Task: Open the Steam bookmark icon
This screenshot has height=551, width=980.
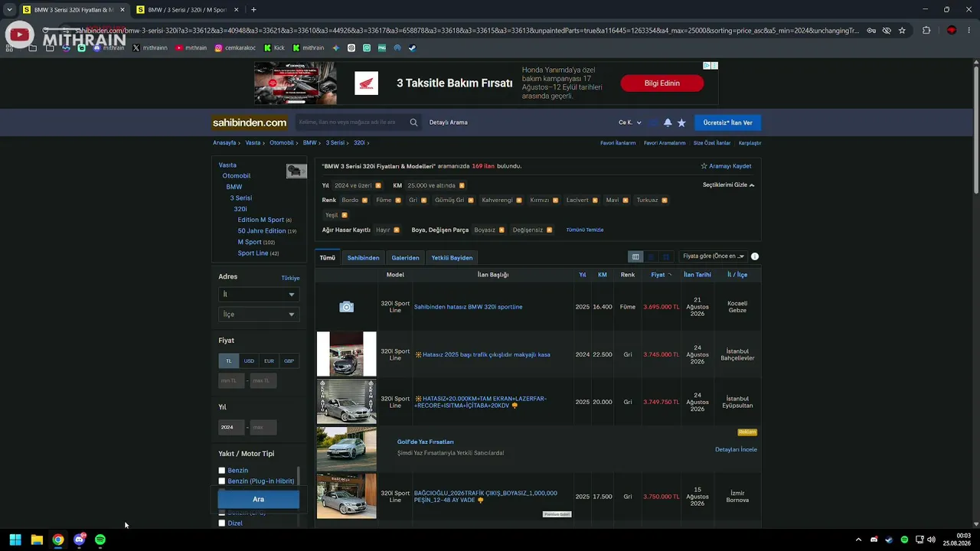Action: tap(411, 47)
